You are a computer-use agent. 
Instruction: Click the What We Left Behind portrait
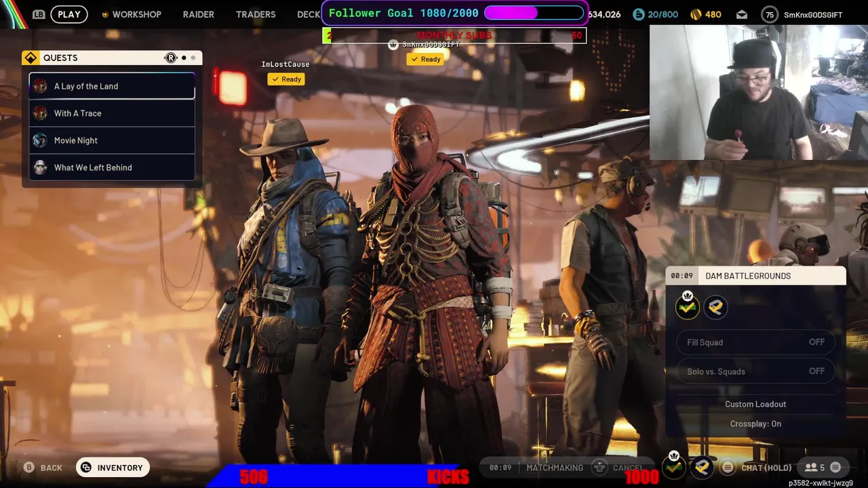pyautogui.click(x=40, y=167)
